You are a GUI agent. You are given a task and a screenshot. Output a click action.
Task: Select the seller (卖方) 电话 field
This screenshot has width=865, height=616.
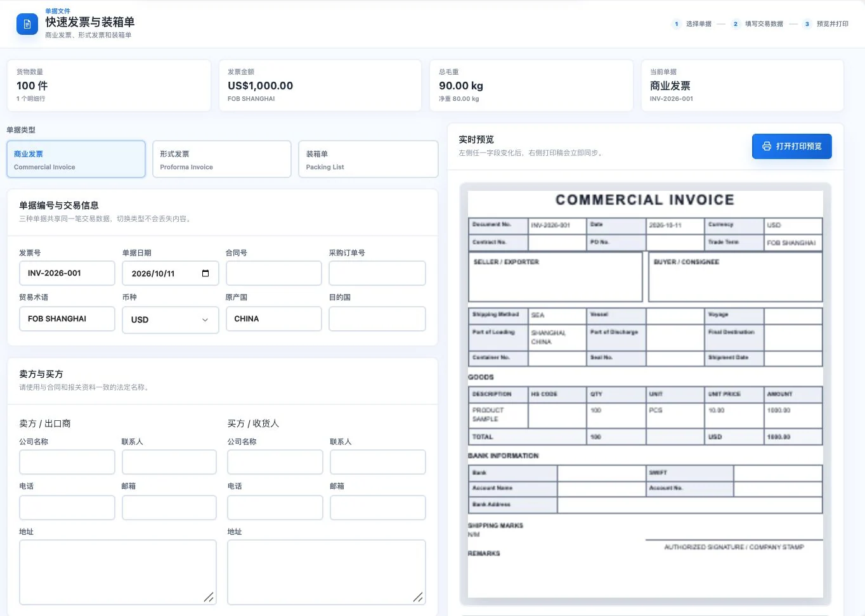(x=67, y=508)
